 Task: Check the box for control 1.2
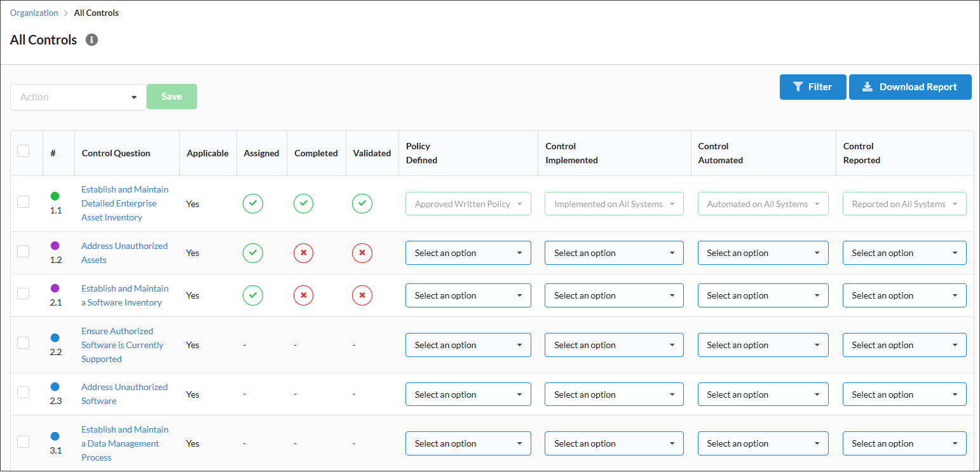(24, 251)
